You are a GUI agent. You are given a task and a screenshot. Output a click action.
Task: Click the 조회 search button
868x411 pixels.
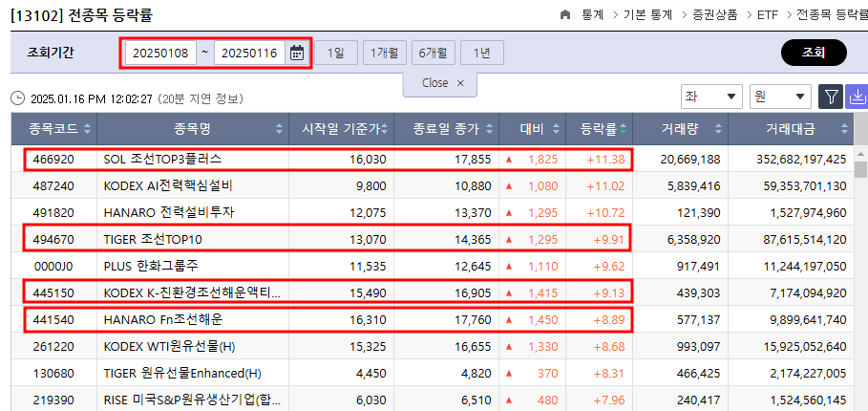click(814, 53)
